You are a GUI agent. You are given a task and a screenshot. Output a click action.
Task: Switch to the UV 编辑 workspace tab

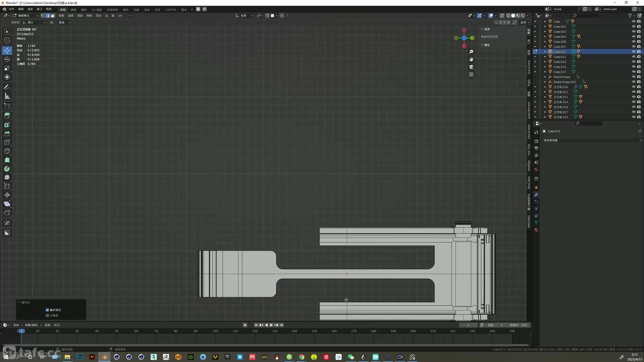click(97, 10)
